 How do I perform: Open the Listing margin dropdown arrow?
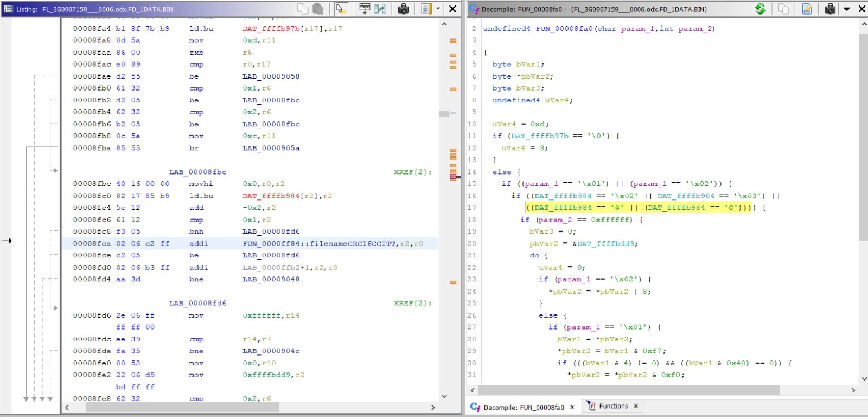438,9
